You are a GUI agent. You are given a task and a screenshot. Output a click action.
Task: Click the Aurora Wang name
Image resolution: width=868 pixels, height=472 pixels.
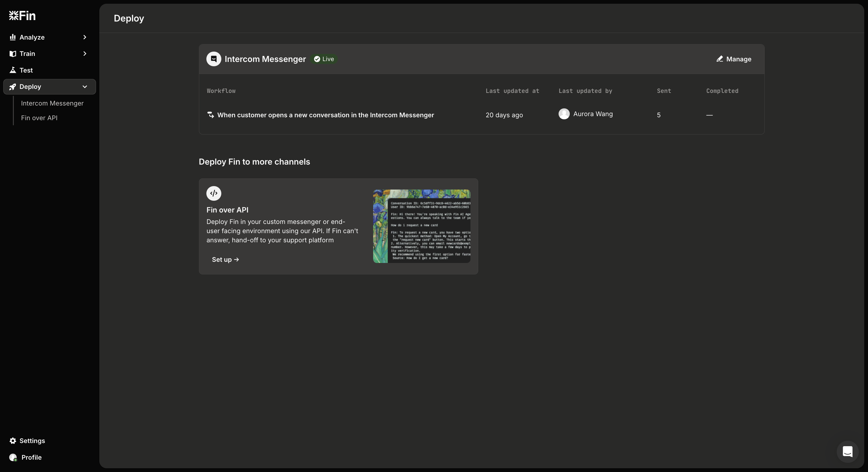click(x=593, y=114)
